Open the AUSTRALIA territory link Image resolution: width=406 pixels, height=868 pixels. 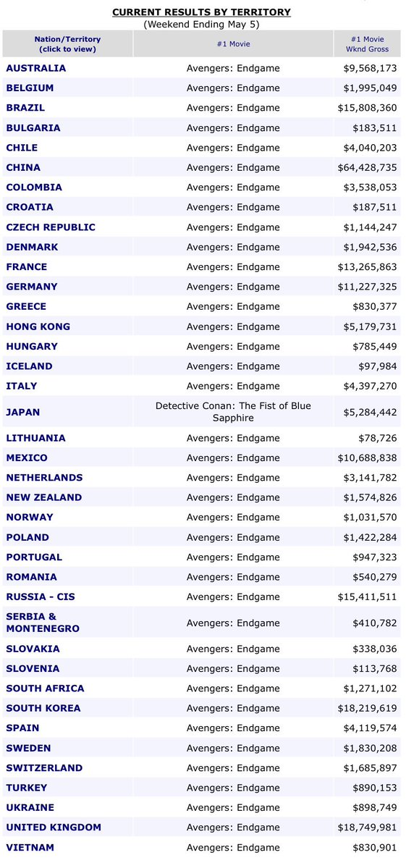click(36, 68)
